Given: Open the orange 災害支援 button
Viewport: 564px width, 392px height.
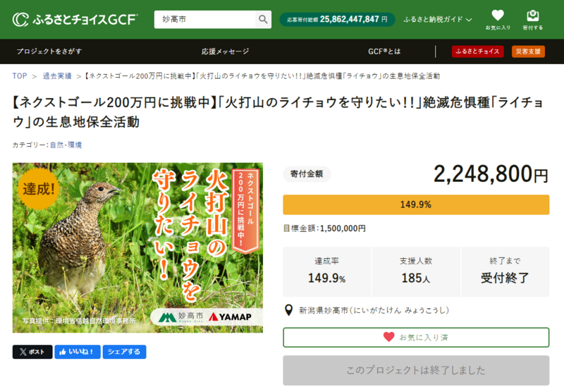Looking at the screenshot, I should point(528,51).
